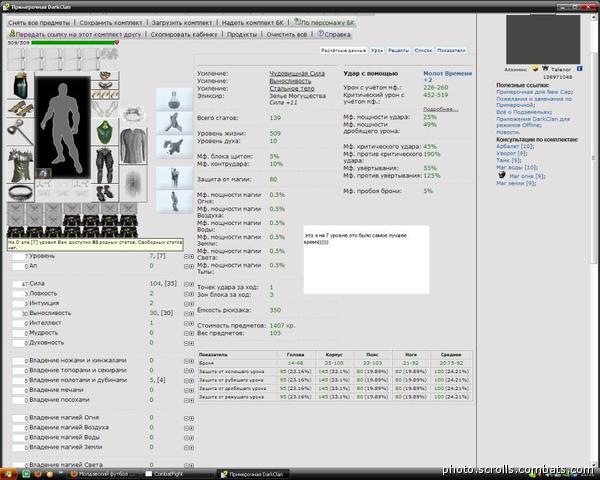Image resolution: width=600 pixels, height=480 pixels.
Task: Open the Стальное тело enhancement link
Action: coord(292,88)
